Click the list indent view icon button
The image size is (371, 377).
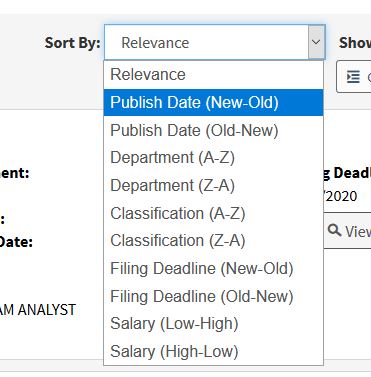(x=354, y=77)
